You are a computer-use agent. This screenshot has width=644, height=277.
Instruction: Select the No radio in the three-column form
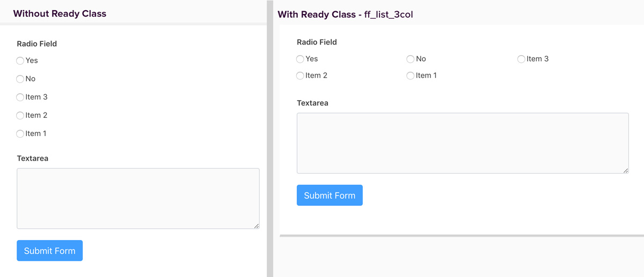click(411, 59)
